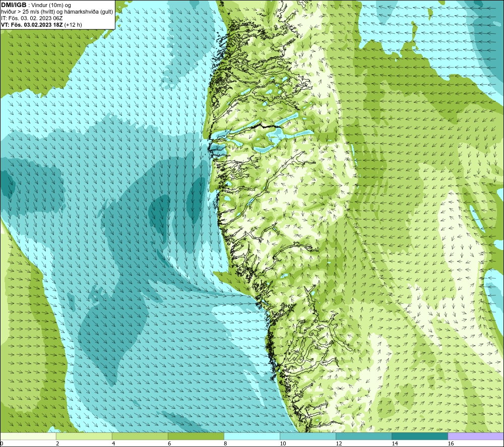Click the scale label "0"
This screenshot has height=447, width=504.
[2, 443]
